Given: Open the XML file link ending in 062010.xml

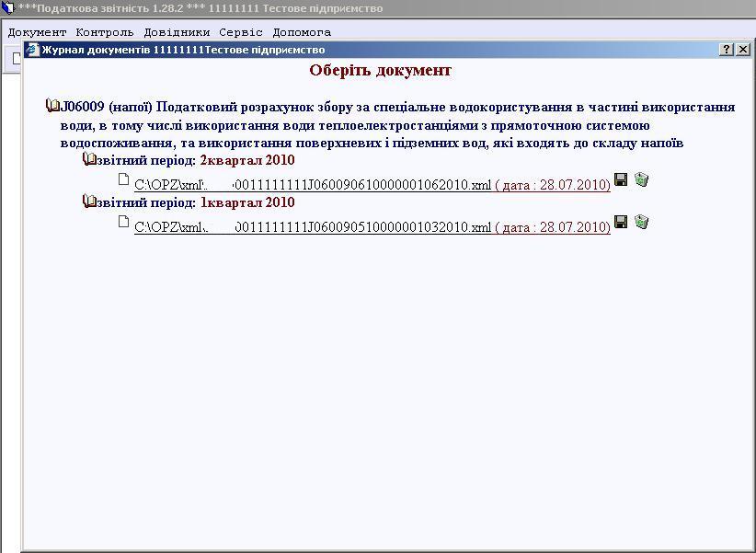Looking at the screenshot, I should (313, 185).
